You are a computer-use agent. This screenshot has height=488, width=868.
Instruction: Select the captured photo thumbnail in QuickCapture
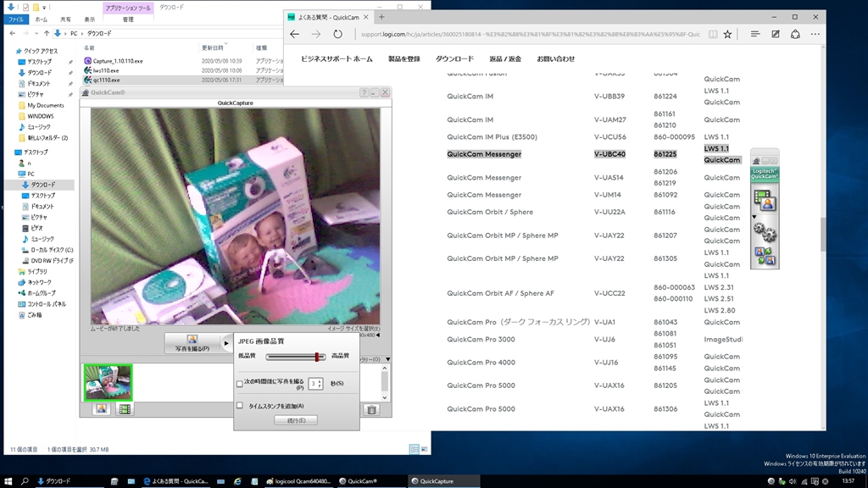pyautogui.click(x=108, y=382)
